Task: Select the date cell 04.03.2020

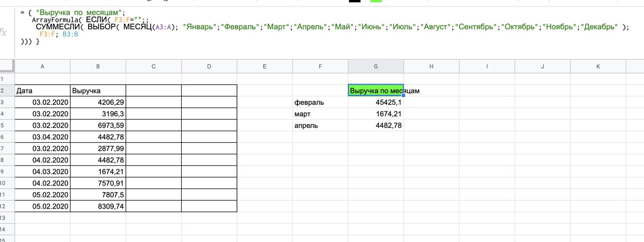Action: [x=43, y=172]
